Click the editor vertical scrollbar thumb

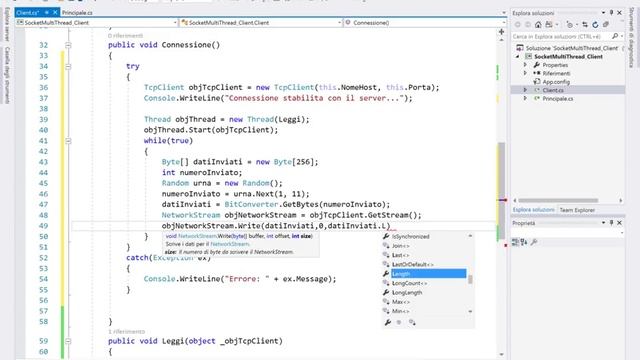[x=502, y=192]
